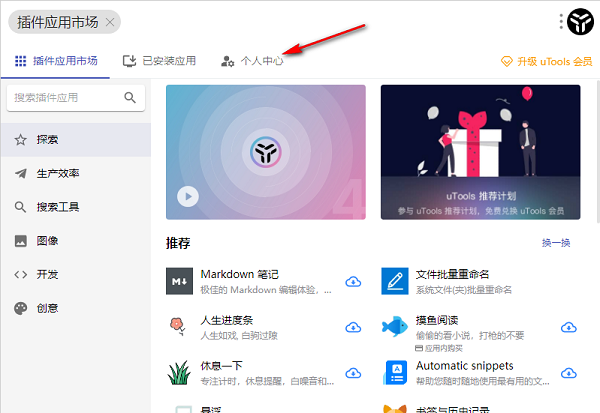The image size is (600, 413).
Task: Click the 搜索工具 magnifier icon
Action: [x=20, y=207]
